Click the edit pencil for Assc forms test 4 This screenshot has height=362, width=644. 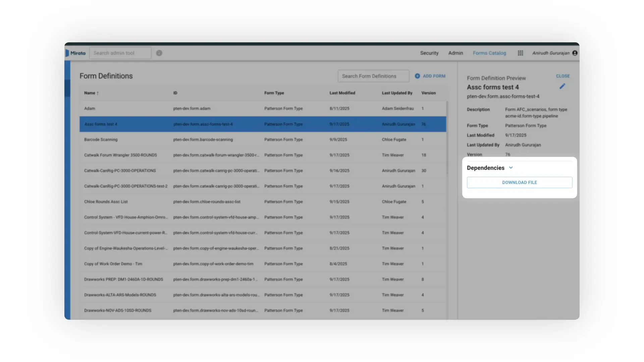pos(562,86)
